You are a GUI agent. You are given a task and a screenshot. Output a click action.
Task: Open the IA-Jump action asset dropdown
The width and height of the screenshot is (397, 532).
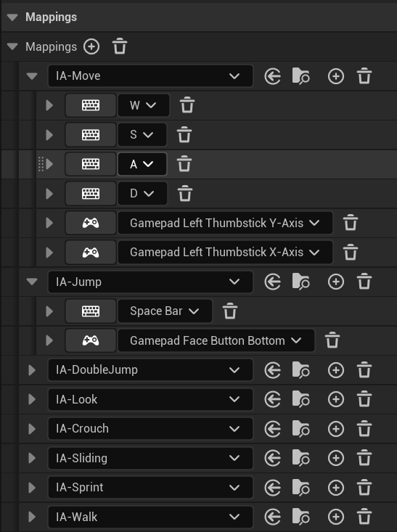point(150,282)
